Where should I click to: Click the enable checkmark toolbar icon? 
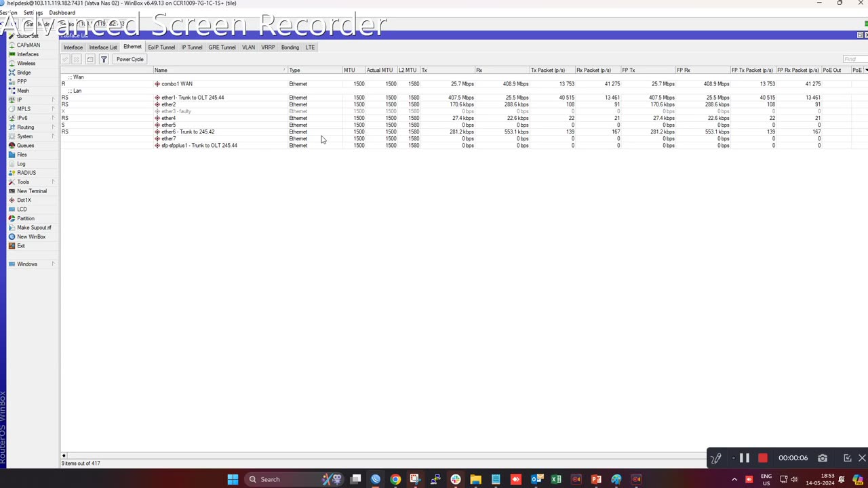[66, 60]
